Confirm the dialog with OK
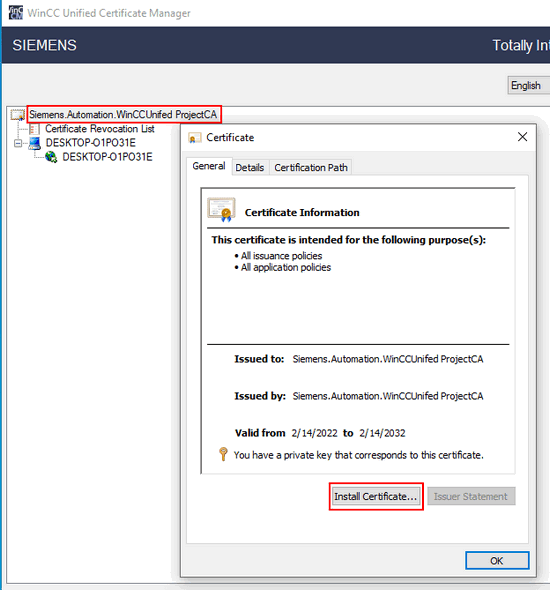 [497, 561]
